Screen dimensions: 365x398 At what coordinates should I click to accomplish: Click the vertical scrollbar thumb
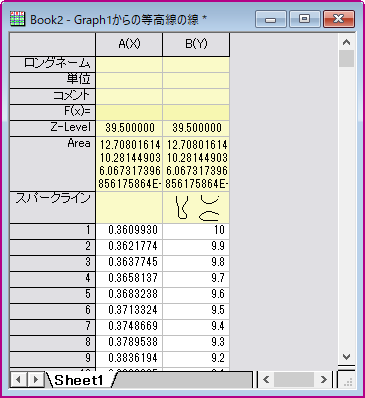pos(346,59)
